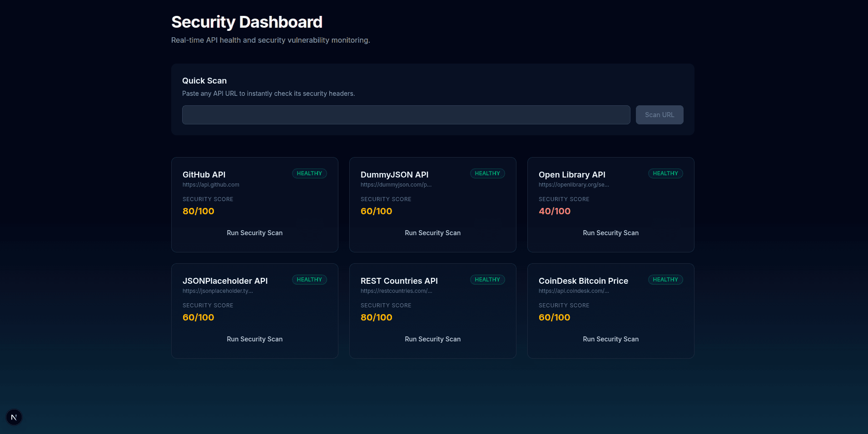
Task: Click the HEALTHY status badge on GitHub API
Action: [309, 173]
